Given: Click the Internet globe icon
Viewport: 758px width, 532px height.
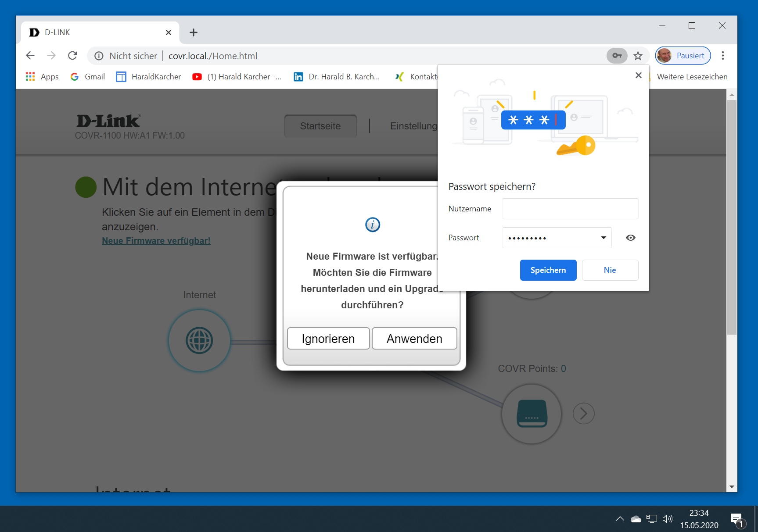Looking at the screenshot, I should click(199, 340).
